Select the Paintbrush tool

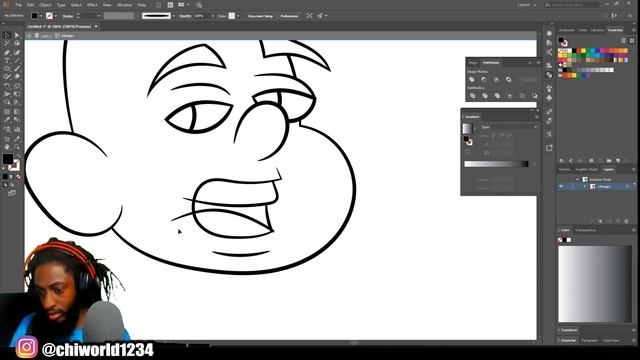pyautogui.click(x=17, y=69)
